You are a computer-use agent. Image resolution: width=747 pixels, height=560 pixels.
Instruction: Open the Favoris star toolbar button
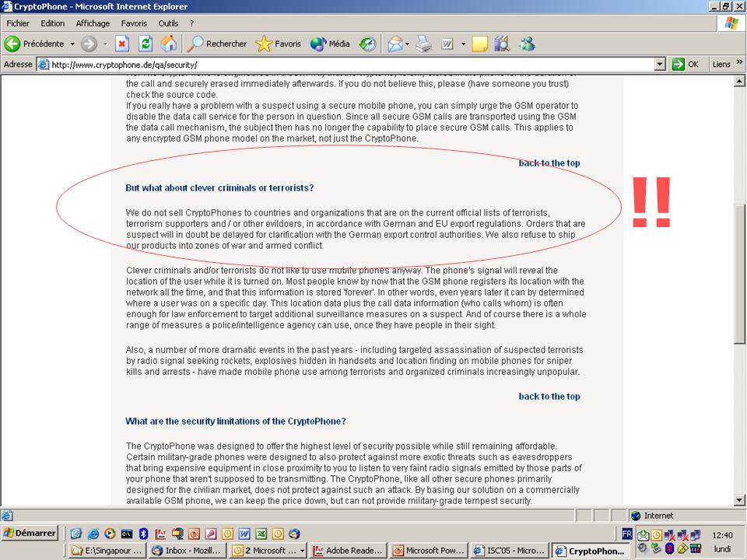click(279, 44)
